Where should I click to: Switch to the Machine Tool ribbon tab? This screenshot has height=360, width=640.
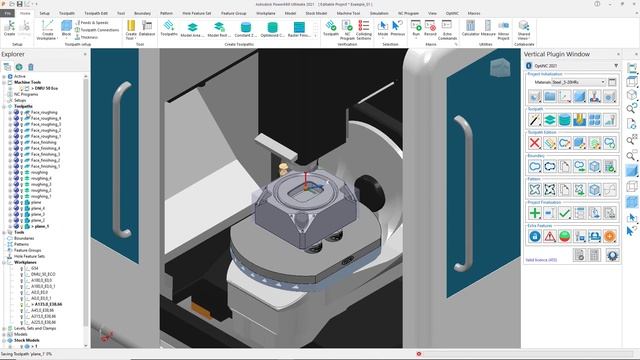(349, 13)
